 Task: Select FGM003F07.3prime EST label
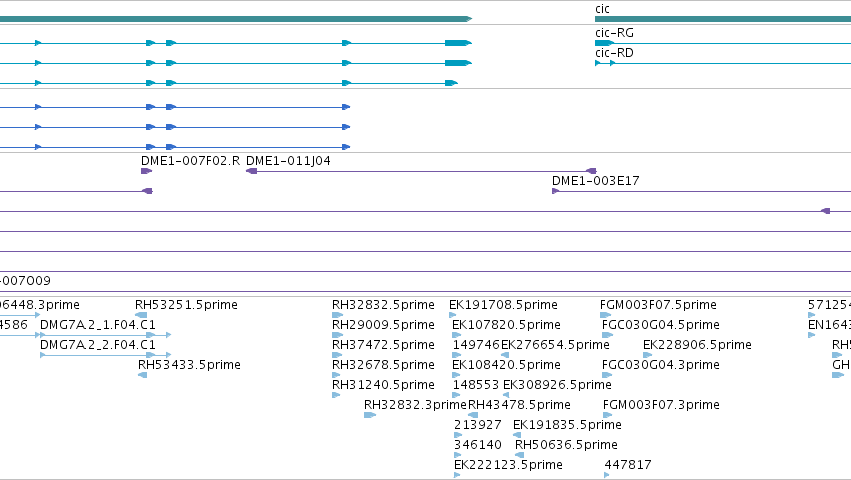point(661,405)
